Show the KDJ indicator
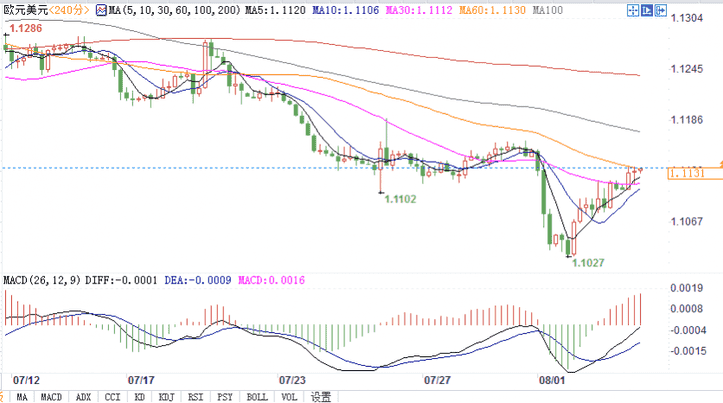Screen dimensions: 723x403 pos(167,397)
